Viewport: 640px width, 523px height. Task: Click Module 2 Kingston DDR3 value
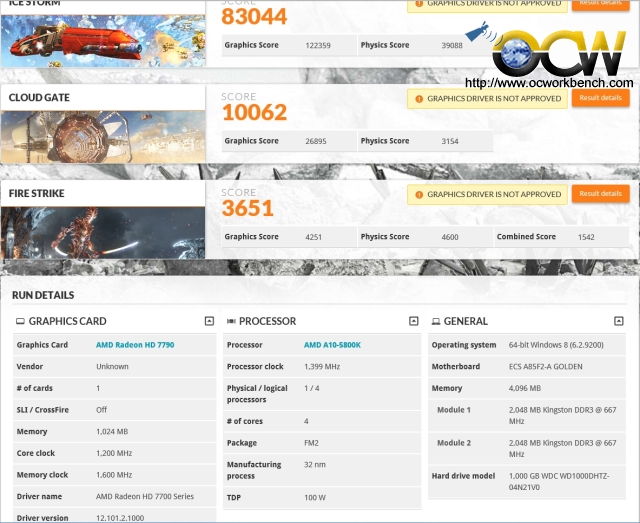pos(562,449)
